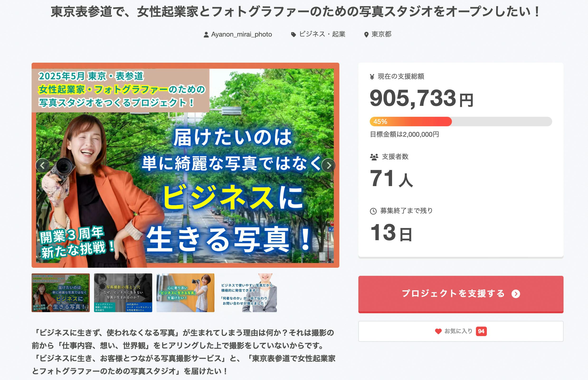Click the user icon beside Ayanon_mirai_photo

(206, 35)
